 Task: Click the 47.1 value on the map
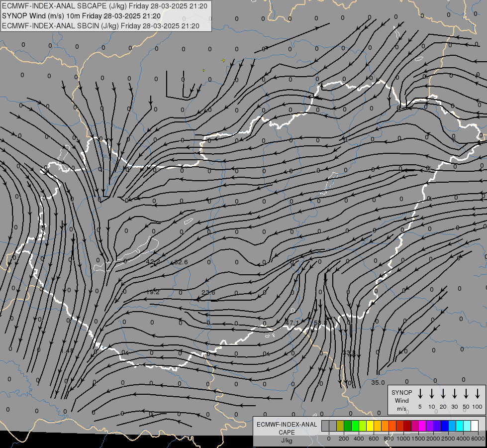coord(292,323)
